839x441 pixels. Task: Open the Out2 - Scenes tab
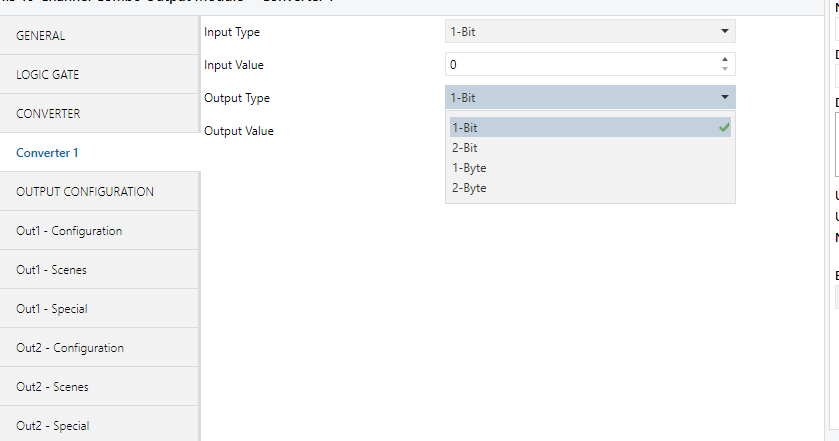pyautogui.click(x=100, y=387)
